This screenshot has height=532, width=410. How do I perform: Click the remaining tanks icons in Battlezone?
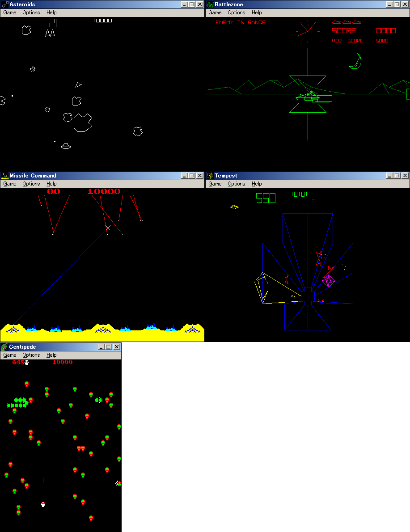347,22
